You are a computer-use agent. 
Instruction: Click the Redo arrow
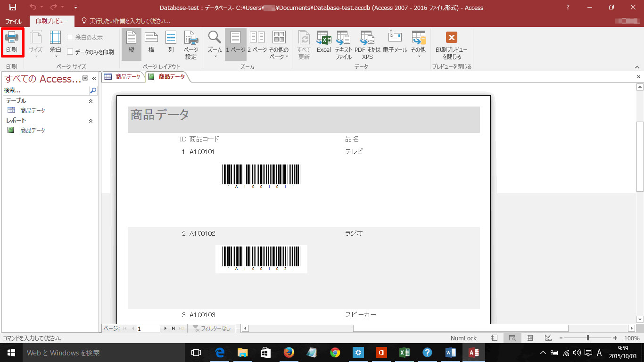54,8
